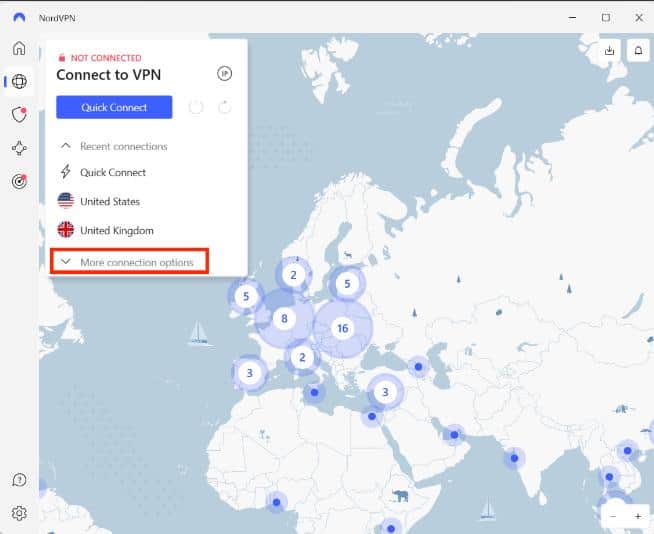Close the NordVPN window
Viewport: 654px width, 534px height.
[x=639, y=18]
